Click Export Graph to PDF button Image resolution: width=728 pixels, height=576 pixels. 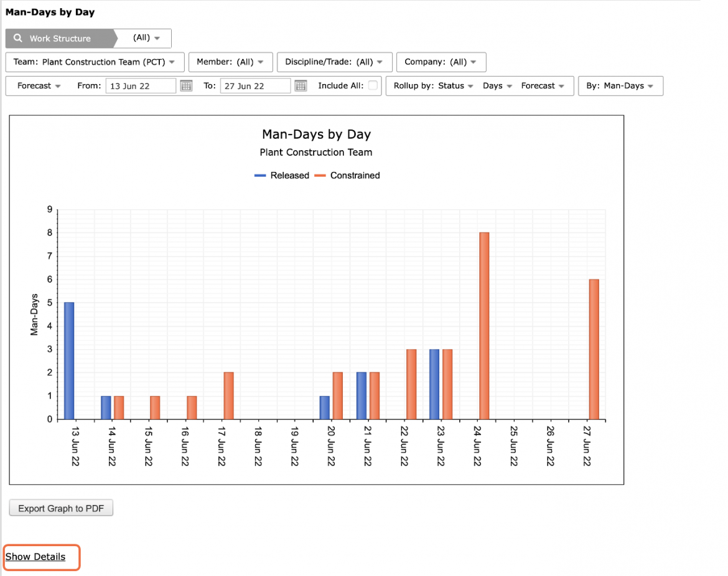click(61, 508)
